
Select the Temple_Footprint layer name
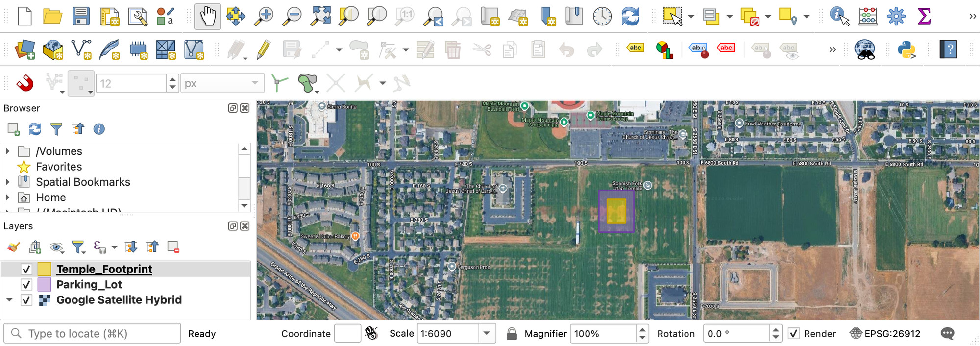click(104, 269)
